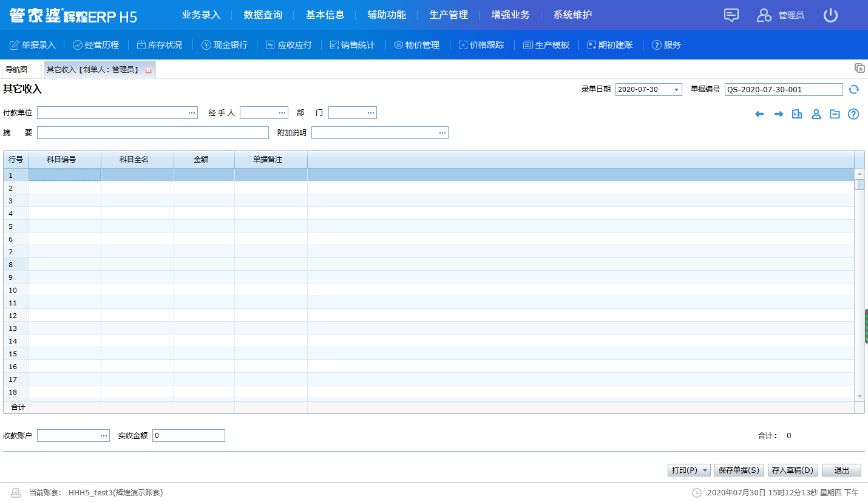This screenshot has width=868, height=502.
Task: Switch to 导航图 tab
Action: click(22, 70)
